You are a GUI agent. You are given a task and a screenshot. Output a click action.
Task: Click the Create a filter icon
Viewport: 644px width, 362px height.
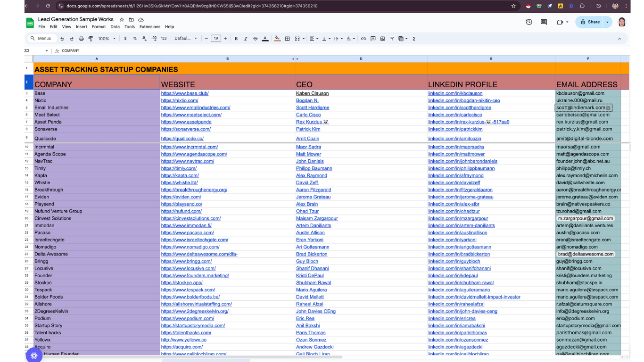click(x=392, y=39)
